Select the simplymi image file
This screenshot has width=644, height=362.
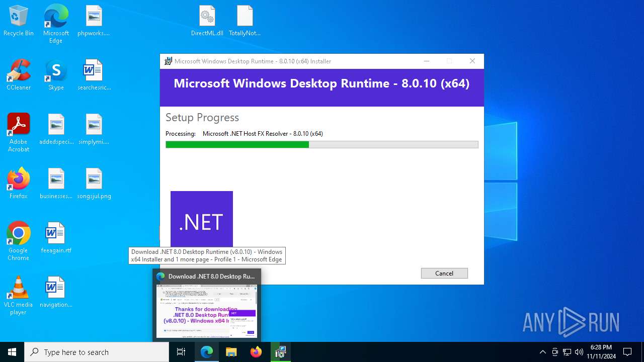tap(94, 130)
